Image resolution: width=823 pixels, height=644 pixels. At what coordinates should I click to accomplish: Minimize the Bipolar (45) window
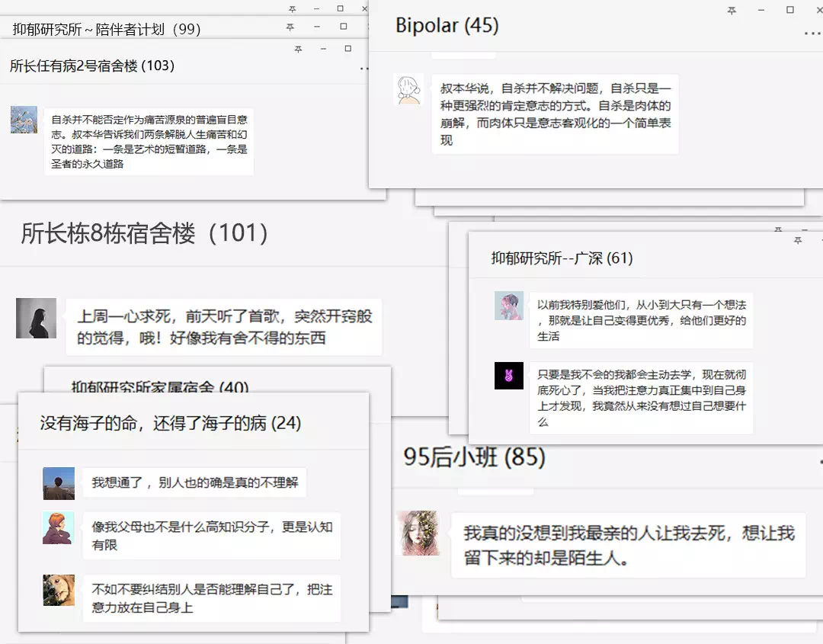[x=761, y=10]
